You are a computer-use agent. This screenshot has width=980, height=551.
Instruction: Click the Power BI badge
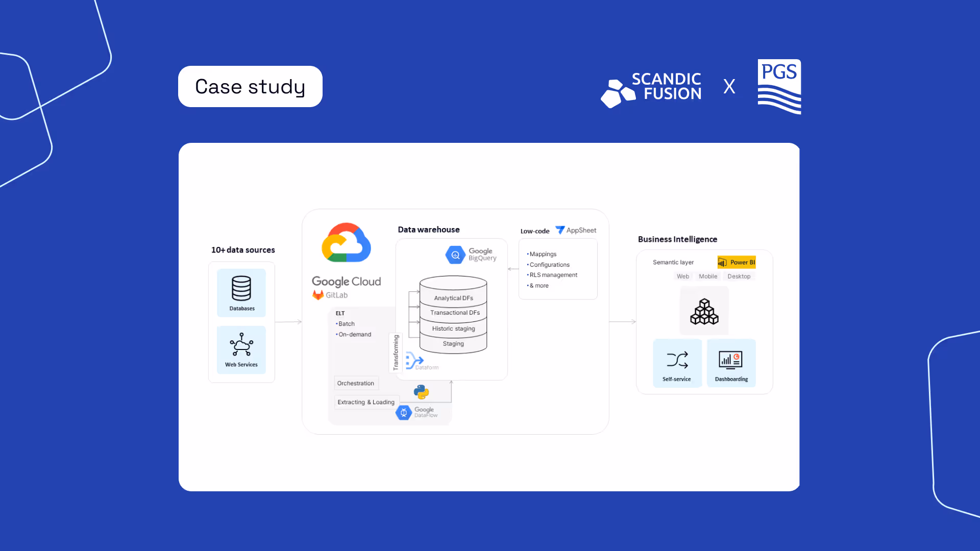[737, 262]
